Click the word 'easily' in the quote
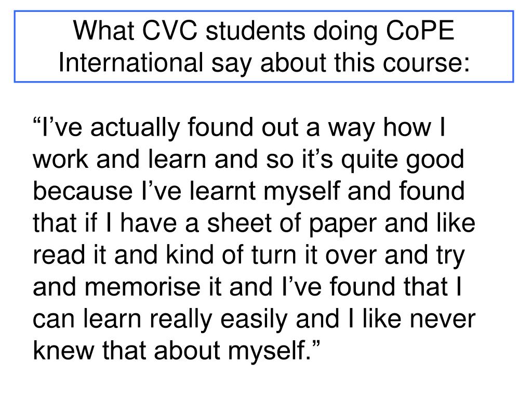The image size is (532, 399). [x=254, y=320]
